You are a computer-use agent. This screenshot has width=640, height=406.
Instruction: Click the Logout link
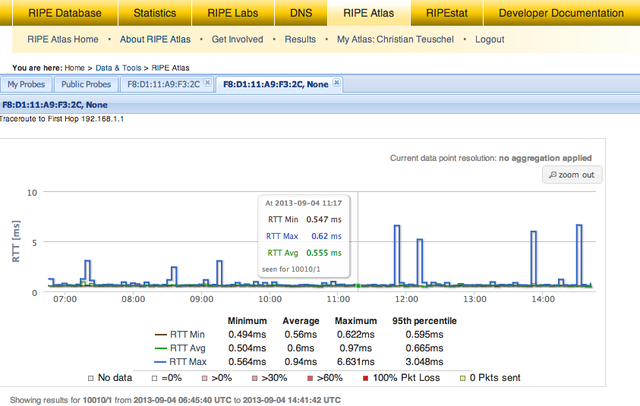click(489, 39)
